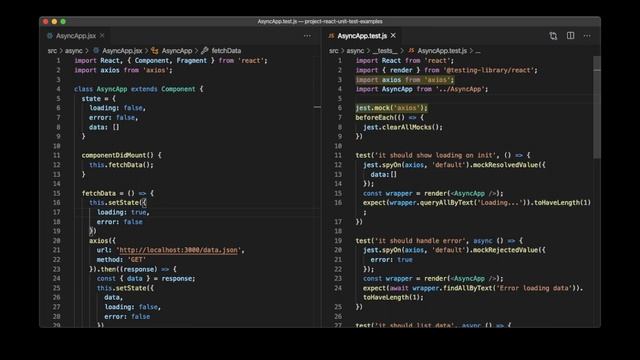
Task: Click 'loading: true,' line in left editor
Action: [123, 212]
